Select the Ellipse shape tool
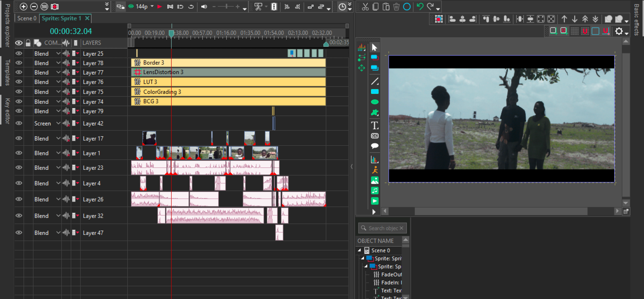The height and width of the screenshot is (299, 644). click(375, 102)
